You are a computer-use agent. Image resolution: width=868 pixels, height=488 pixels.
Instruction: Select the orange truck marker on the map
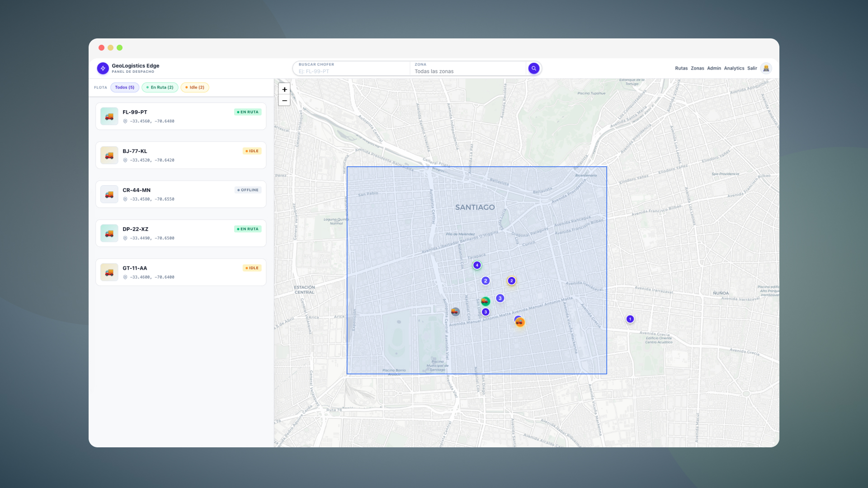click(x=520, y=322)
